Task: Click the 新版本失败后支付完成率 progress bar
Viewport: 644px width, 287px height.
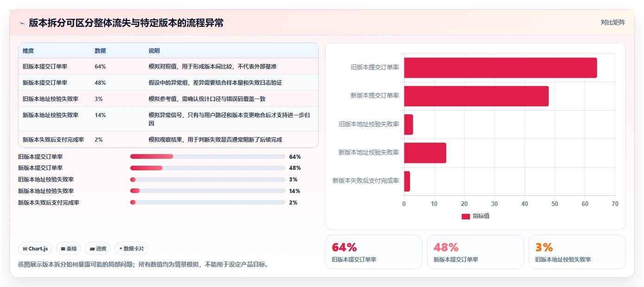Action: coord(208,202)
